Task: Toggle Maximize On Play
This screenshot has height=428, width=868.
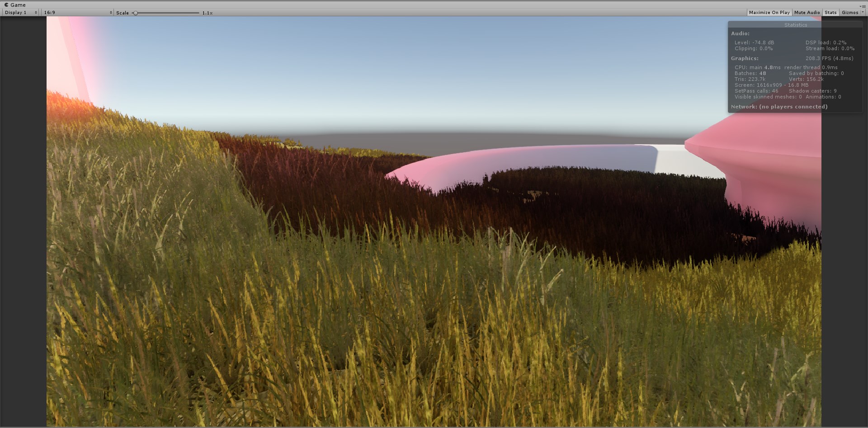Action: point(769,13)
